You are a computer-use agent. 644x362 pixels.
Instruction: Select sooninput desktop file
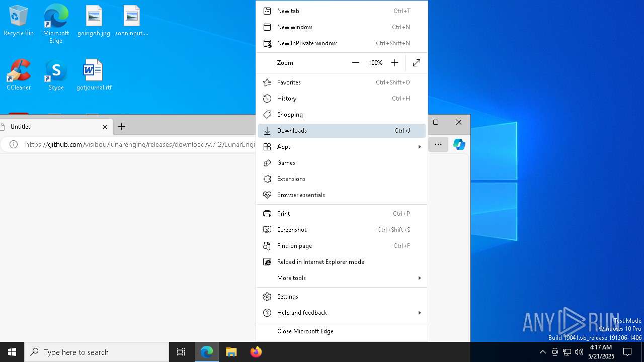pyautogui.click(x=131, y=21)
